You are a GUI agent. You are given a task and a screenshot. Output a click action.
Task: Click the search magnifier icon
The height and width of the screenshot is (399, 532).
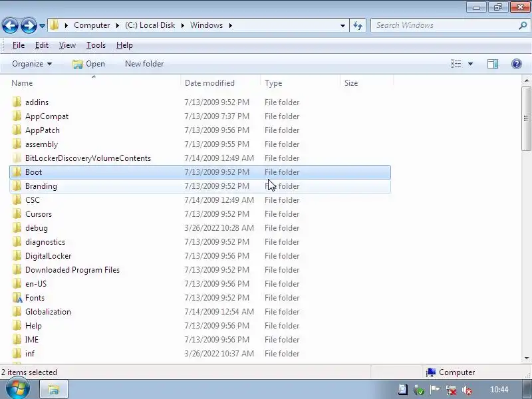pos(523,25)
